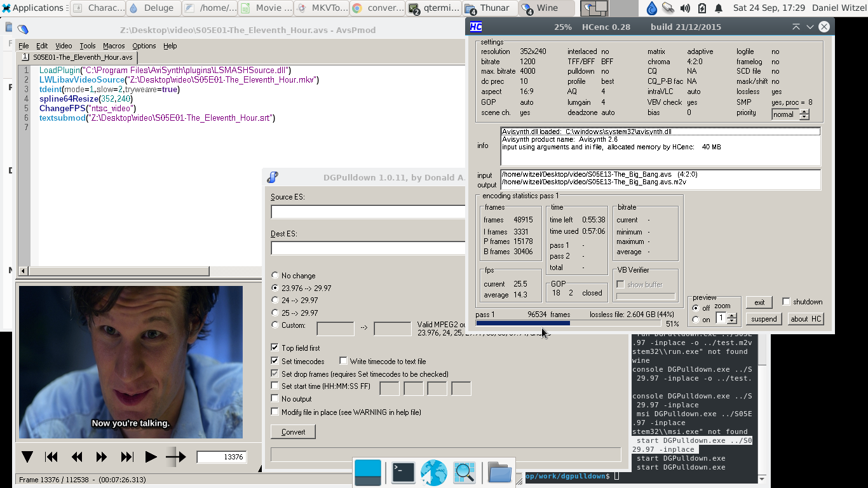
Task: Increase the preview zoom stepper value
Action: pyautogui.click(x=732, y=315)
